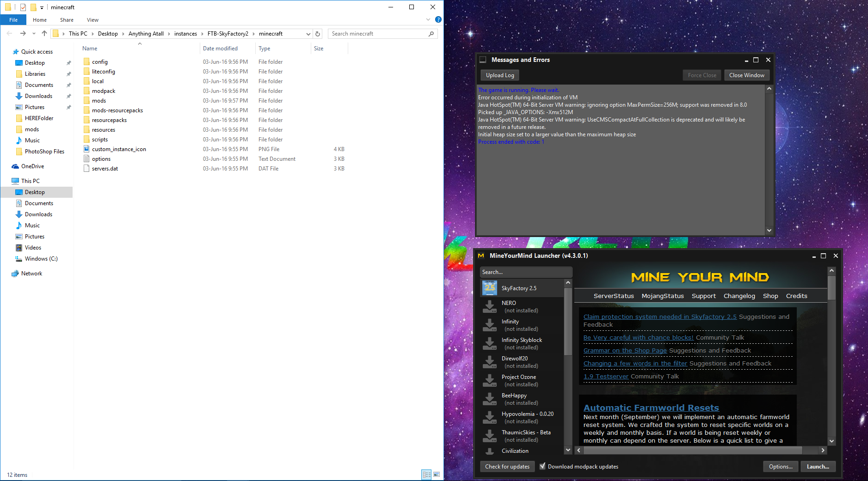This screenshot has width=868, height=481.
Task: Switch Explorer to details view icon
Action: coord(426,475)
